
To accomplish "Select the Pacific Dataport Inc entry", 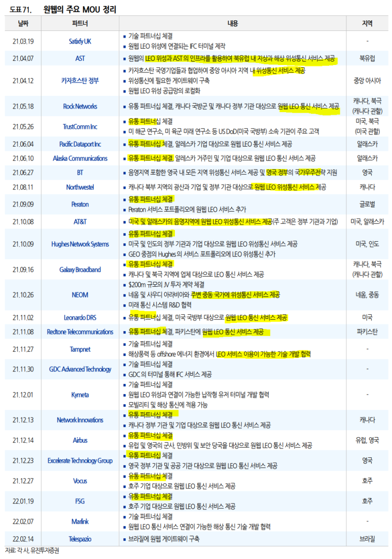I will point(80,144).
